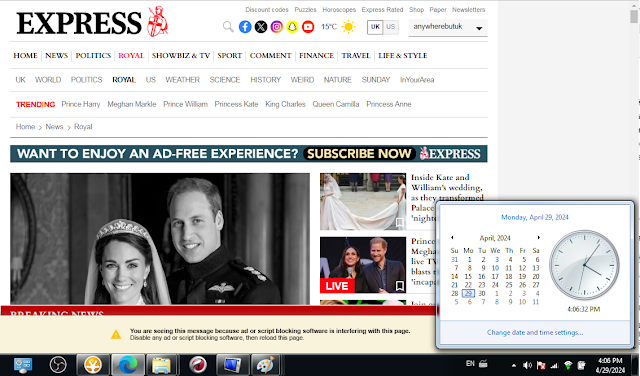Open the red circular app in taskbar

pos(198,365)
